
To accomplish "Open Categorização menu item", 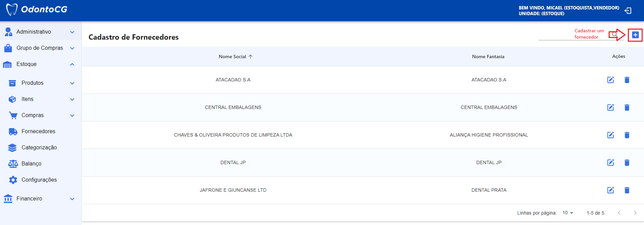I will [x=39, y=148].
